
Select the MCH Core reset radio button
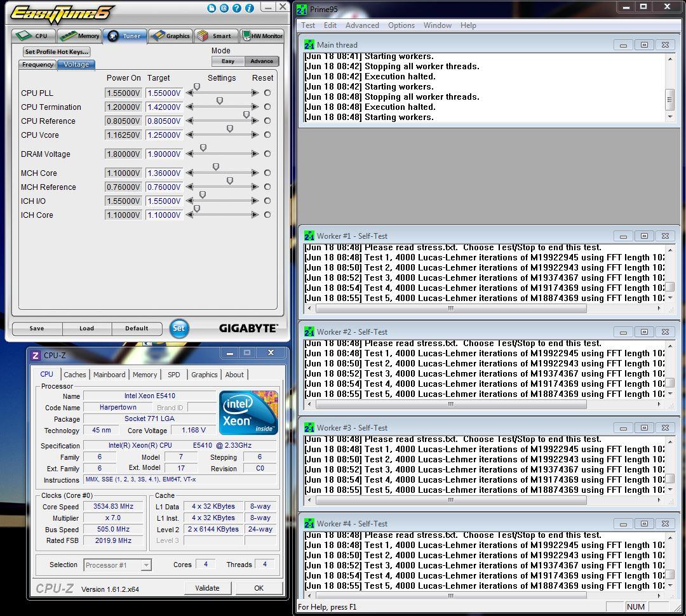tap(267, 173)
